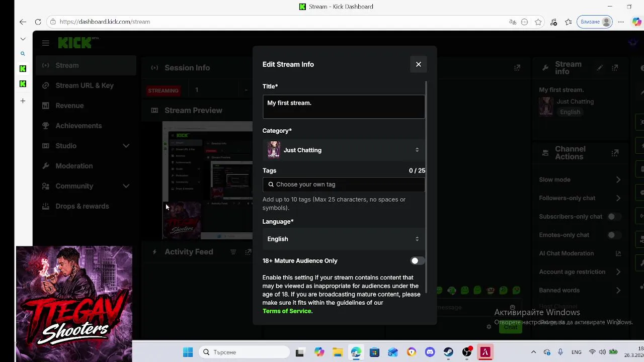This screenshot has width=644, height=362.
Task: Bookmark this page with star icon
Action: 538,22
